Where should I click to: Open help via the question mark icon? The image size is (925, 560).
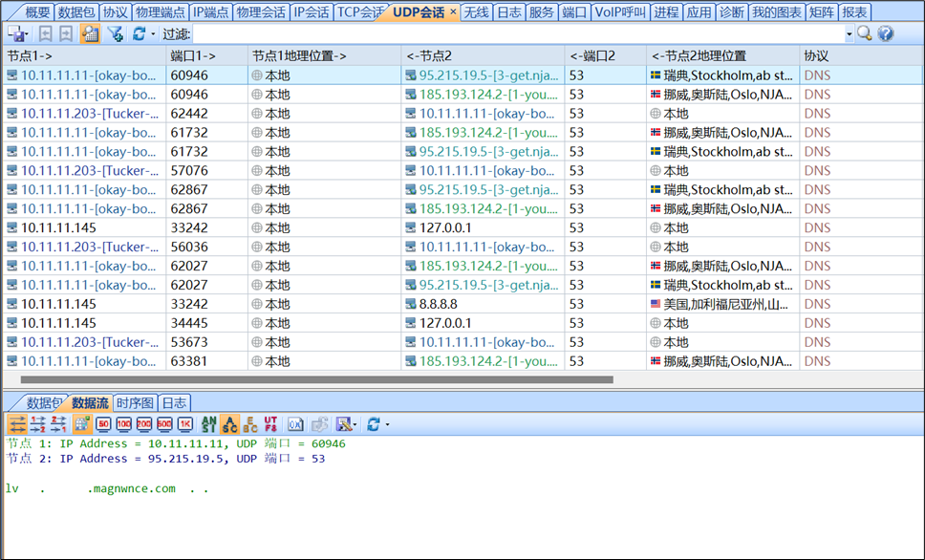tap(886, 33)
